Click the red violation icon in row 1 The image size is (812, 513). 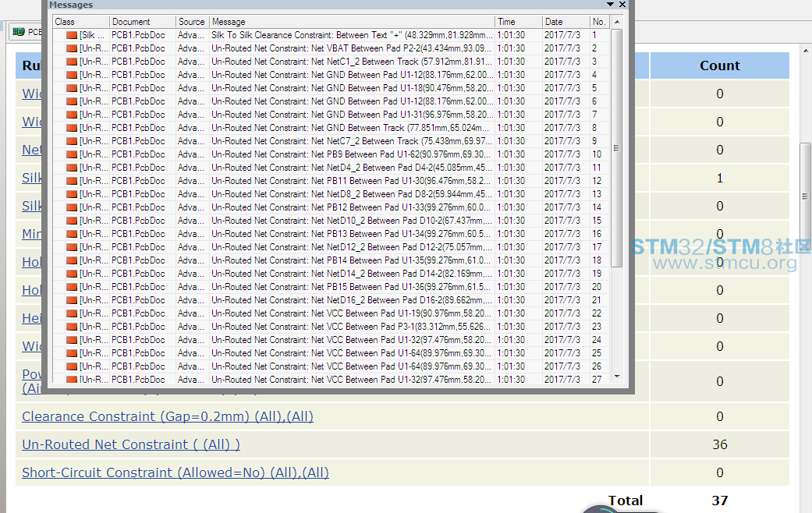(x=72, y=35)
